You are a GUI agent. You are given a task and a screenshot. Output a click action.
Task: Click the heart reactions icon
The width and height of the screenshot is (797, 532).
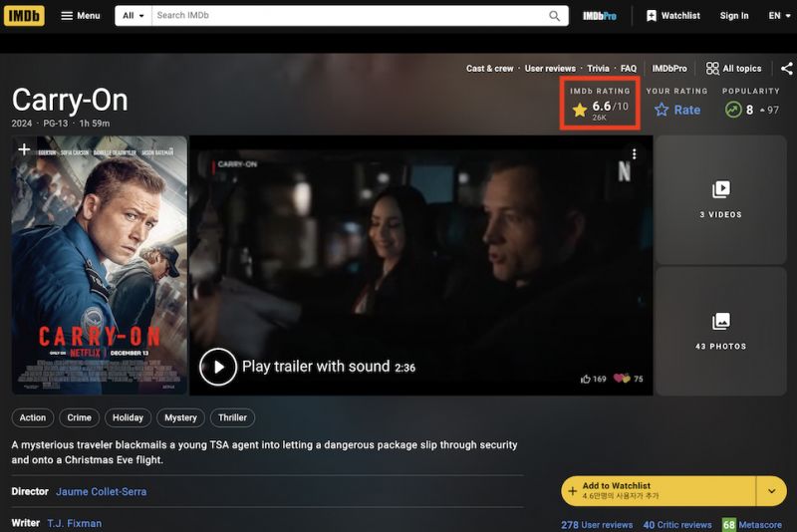point(622,379)
